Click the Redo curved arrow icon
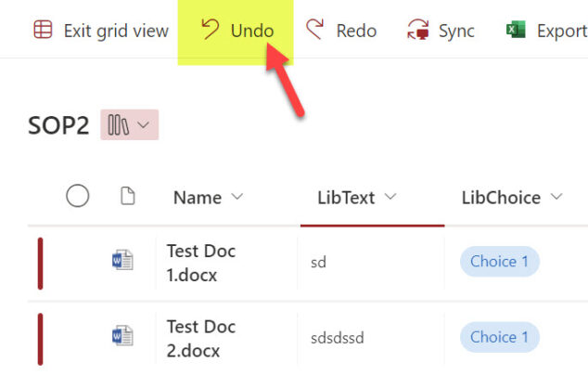 [x=314, y=30]
